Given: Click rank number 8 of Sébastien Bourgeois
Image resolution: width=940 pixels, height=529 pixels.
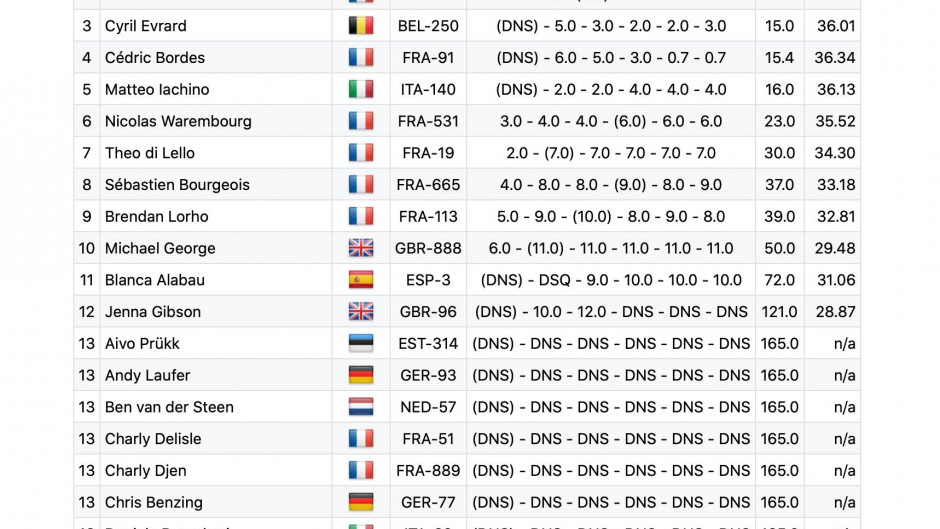Looking at the screenshot, I should coord(87,185).
